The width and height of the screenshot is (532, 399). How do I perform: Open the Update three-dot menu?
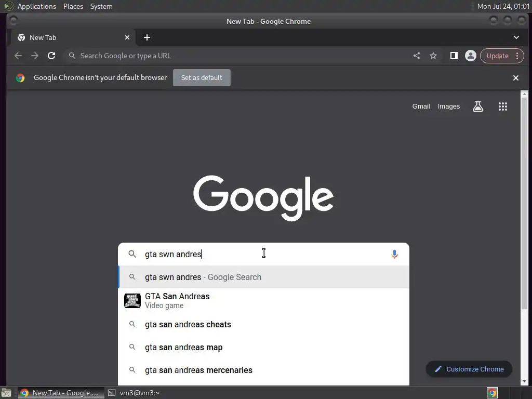point(517,56)
